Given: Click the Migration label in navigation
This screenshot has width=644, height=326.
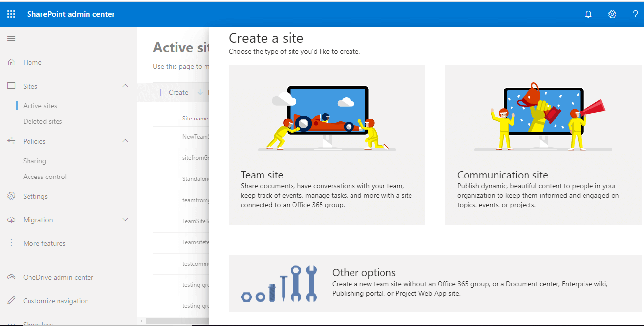Looking at the screenshot, I should coord(38,220).
